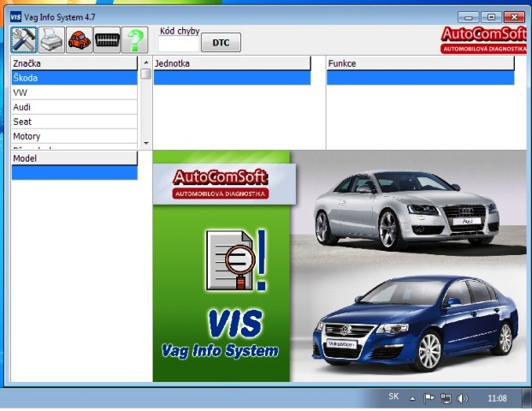The width and height of the screenshot is (532, 411).
Task: Click the SK language indicator in taskbar
Action: [393, 396]
